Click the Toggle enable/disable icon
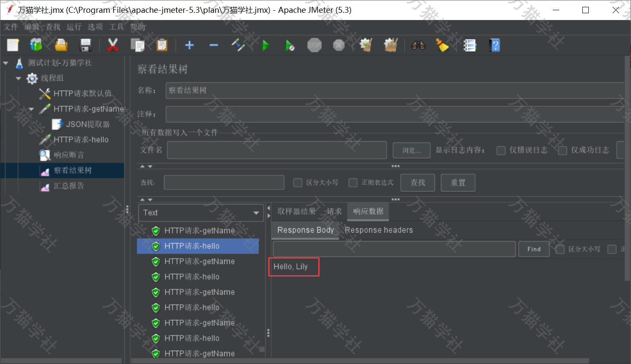Viewport: 631px width, 364px height. point(238,45)
